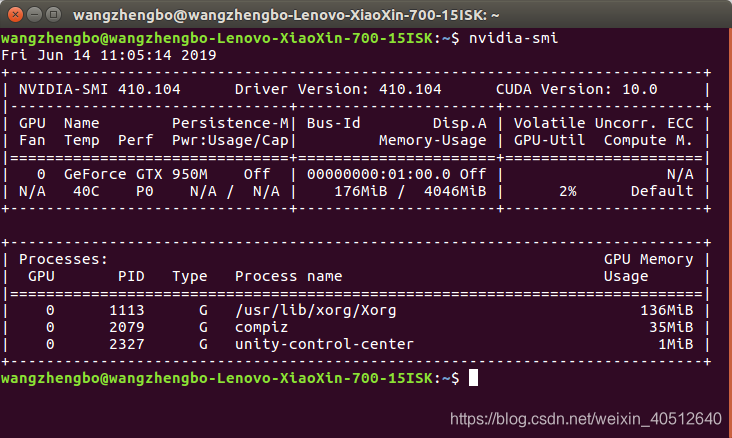The height and width of the screenshot is (438, 732).
Task: Click the 40C temperature reading
Action: [86, 191]
